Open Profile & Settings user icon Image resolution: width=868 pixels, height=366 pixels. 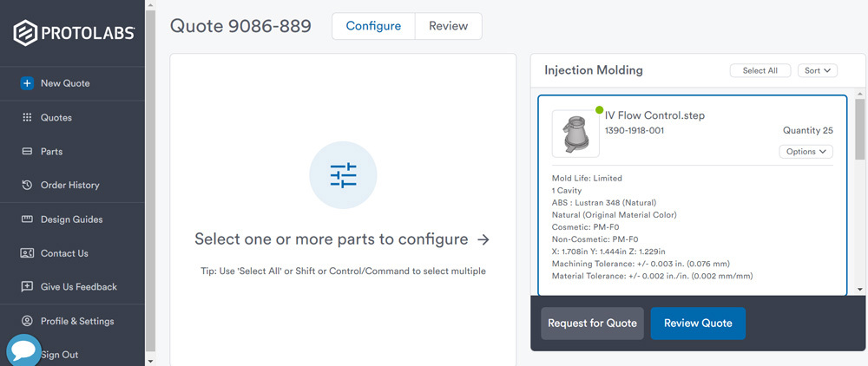[x=26, y=321]
